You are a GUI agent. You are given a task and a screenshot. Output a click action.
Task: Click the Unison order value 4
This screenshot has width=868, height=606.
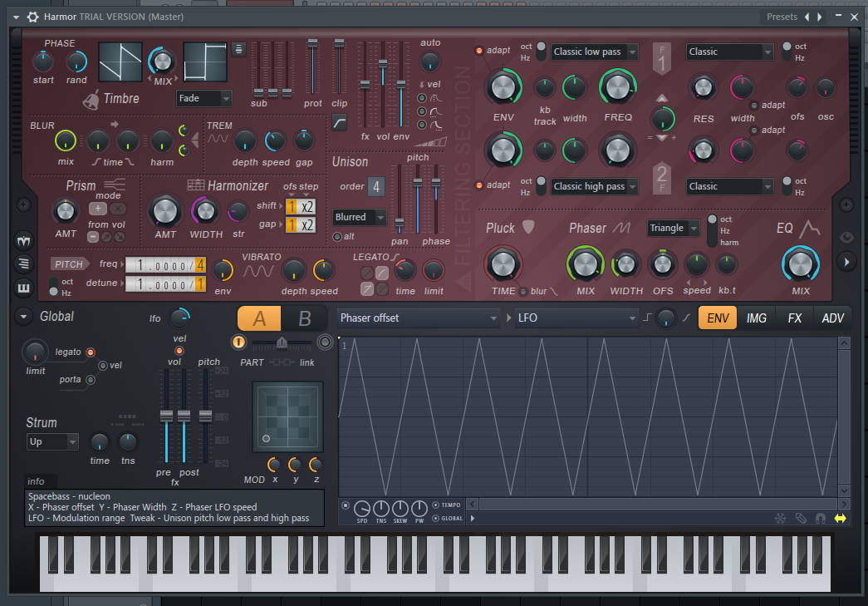click(x=376, y=187)
